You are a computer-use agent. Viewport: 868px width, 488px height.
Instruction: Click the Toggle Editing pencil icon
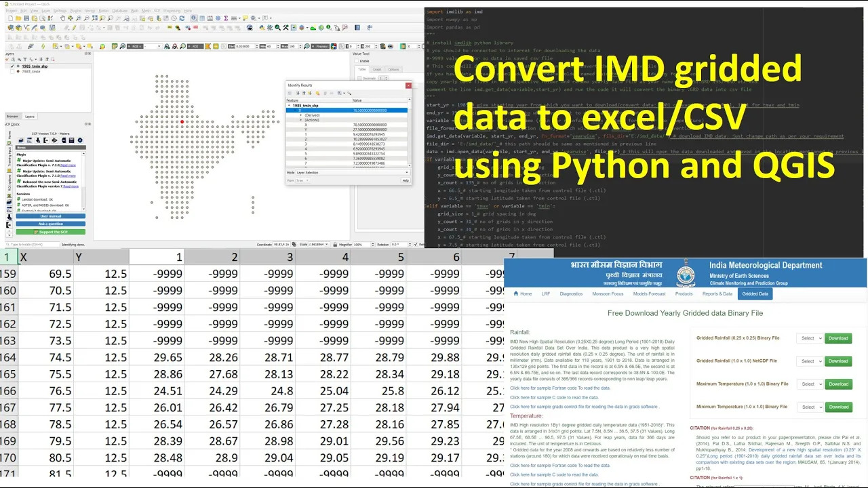[x=74, y=28]
